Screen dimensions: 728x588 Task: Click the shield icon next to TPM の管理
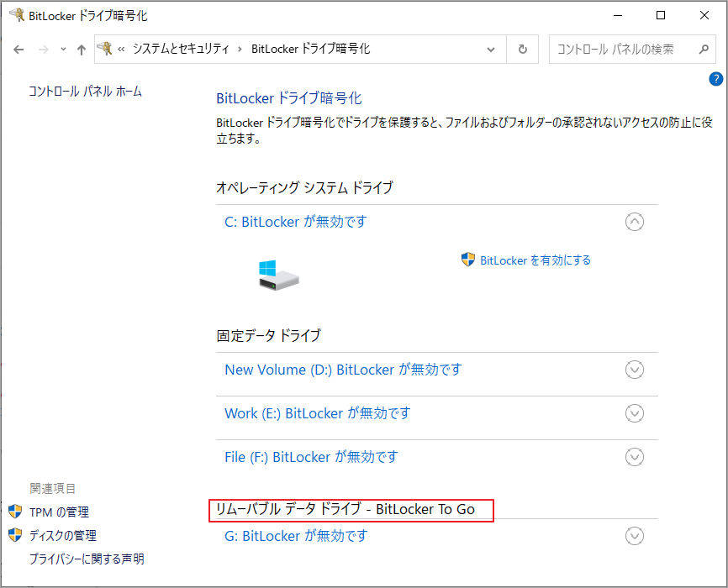(13, 512)
